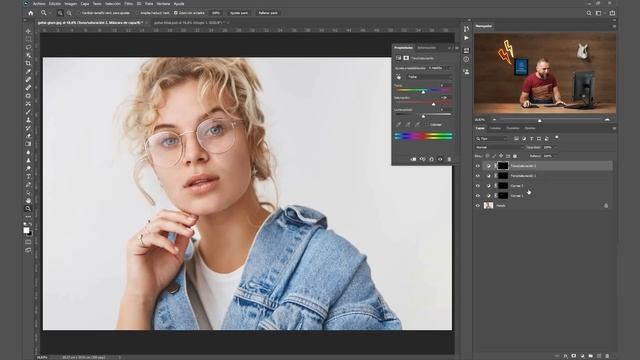Open the Archivo menu
The width and height of the screenshot is (640, 360).
click(39, 4)
